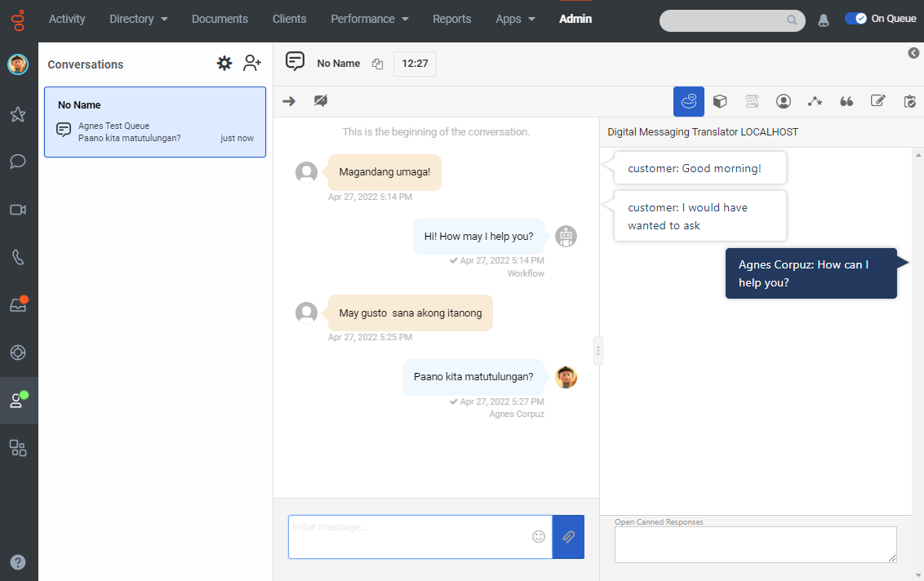
Task: Toggle the disable messaging icon
Action: [x=321, y=101]
